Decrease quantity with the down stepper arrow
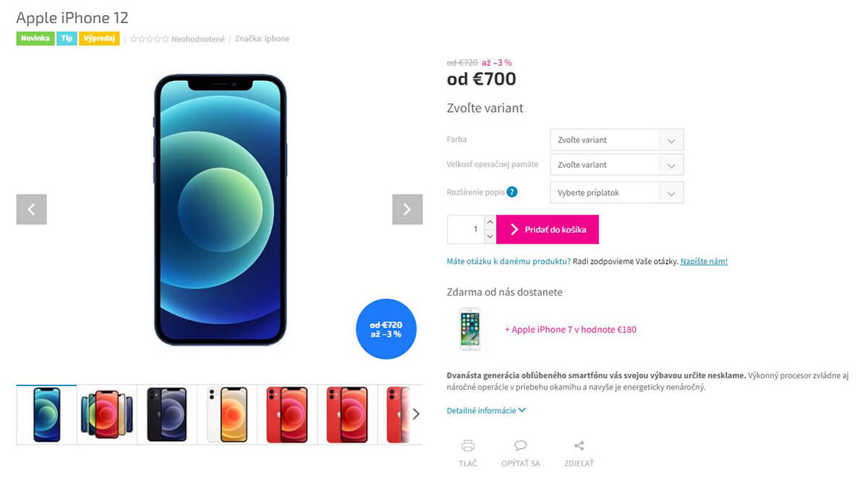 point(490,236)
